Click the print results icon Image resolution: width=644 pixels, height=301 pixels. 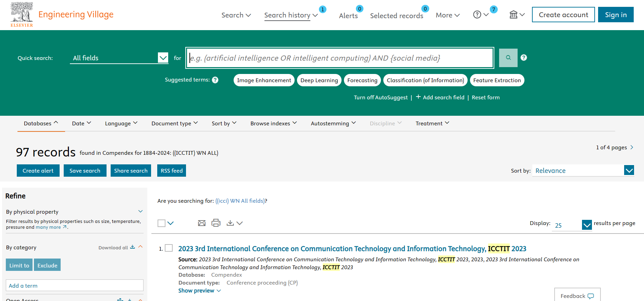216,223
